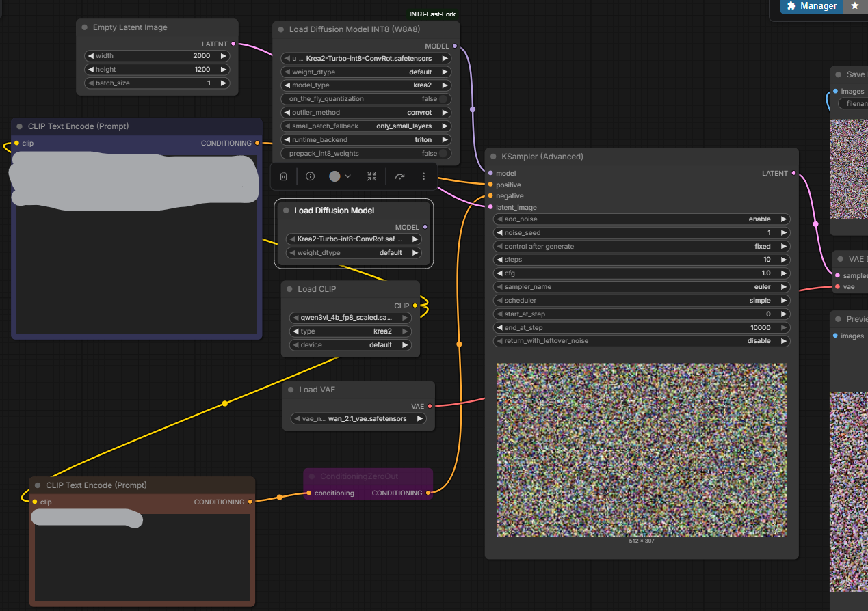Collapse the KSampler (Advanced) node dot
Screen dimensions: 868x611
pyautogui.click(x=493, y=157)
